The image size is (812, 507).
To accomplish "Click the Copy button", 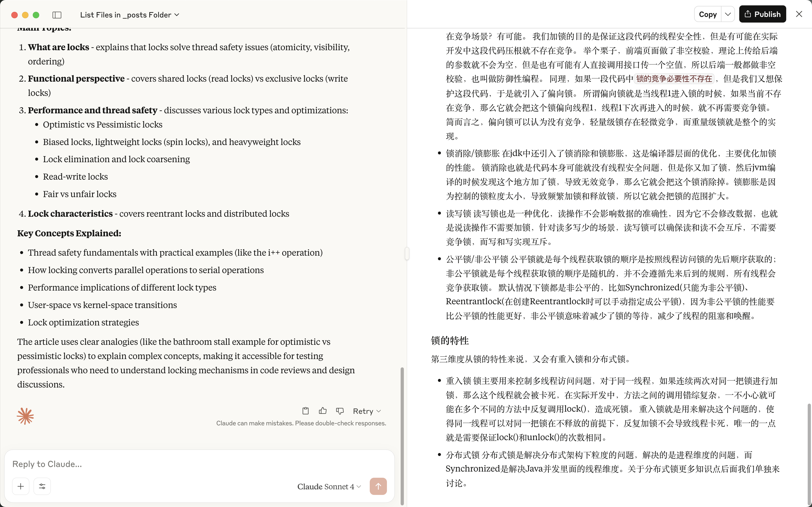I will (x=707, y=14).
